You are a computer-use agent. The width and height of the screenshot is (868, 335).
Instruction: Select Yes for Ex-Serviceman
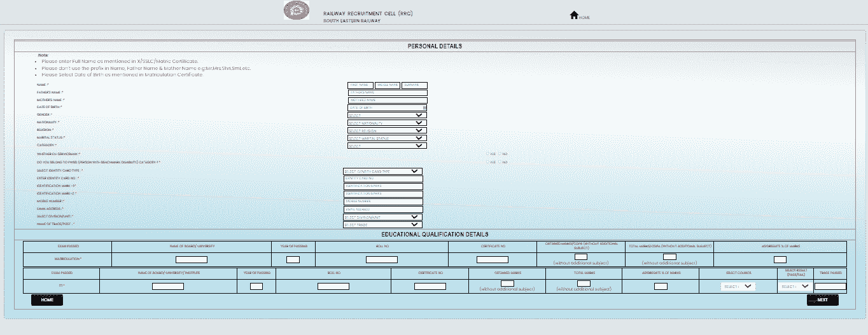point(487,154)
